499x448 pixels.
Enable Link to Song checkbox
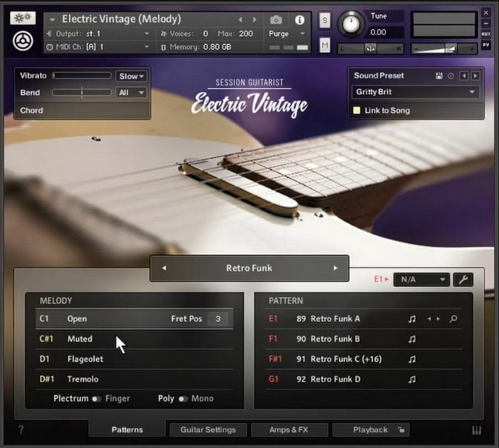point(357,111)
